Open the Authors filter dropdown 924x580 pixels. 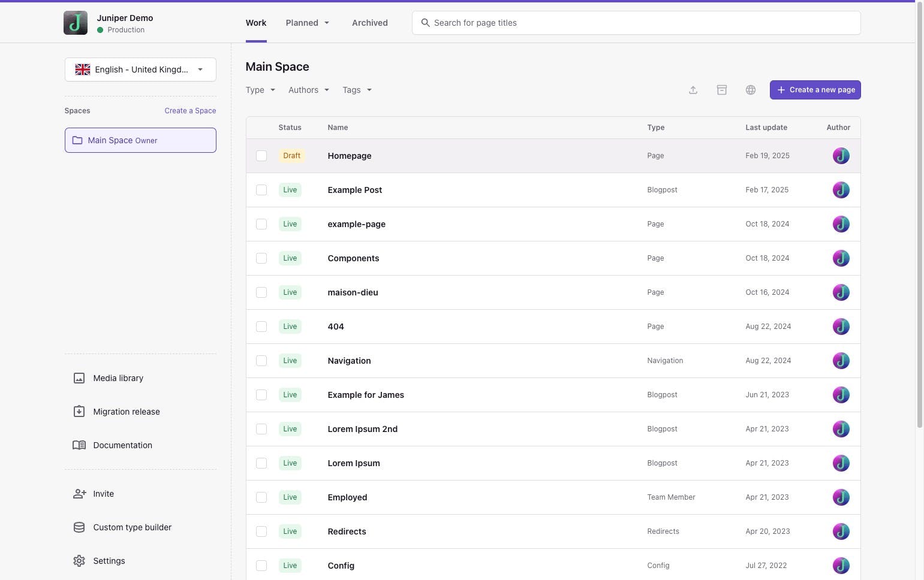click(308, 90)
